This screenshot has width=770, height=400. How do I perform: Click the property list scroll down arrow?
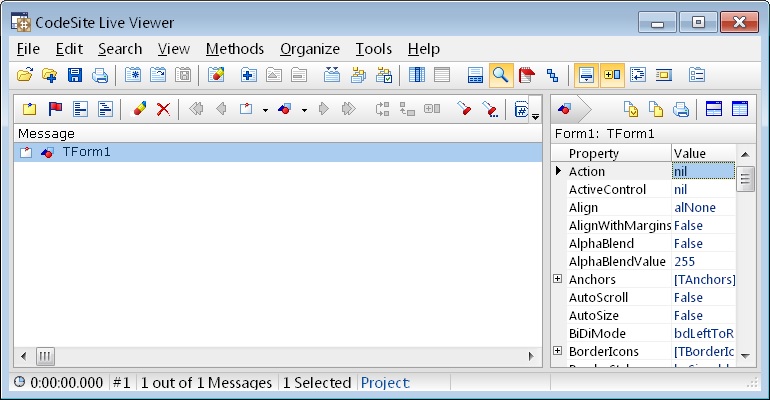coord(745,355)
